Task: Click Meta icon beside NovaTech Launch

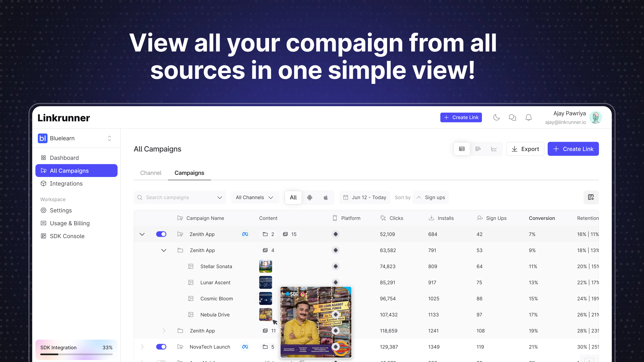Action: (245, 347)
